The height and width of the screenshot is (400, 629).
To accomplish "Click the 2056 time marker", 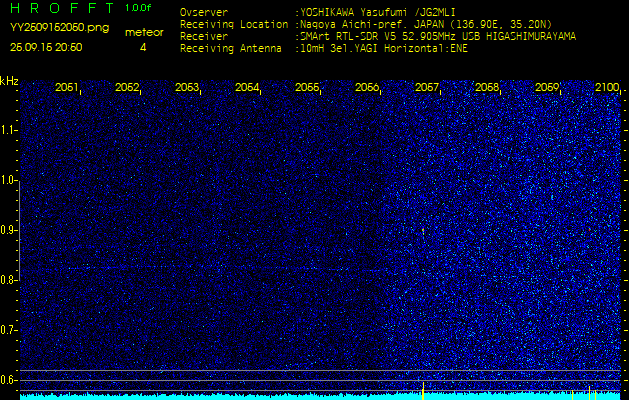I will coord(367,87).
